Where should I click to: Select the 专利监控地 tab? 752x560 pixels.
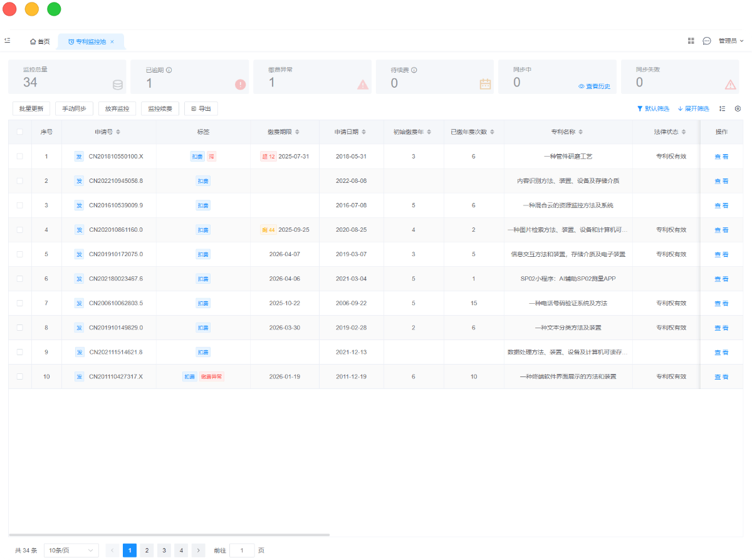coord(88,41)
